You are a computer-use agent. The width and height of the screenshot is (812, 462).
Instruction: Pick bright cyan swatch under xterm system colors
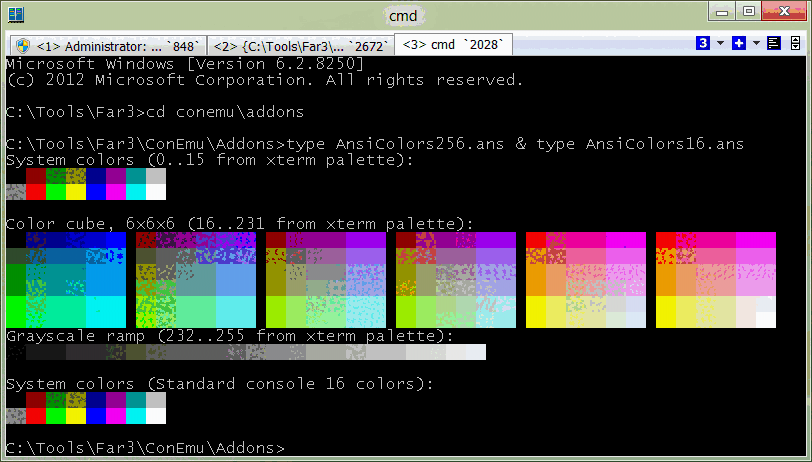(x=136, y=192)
